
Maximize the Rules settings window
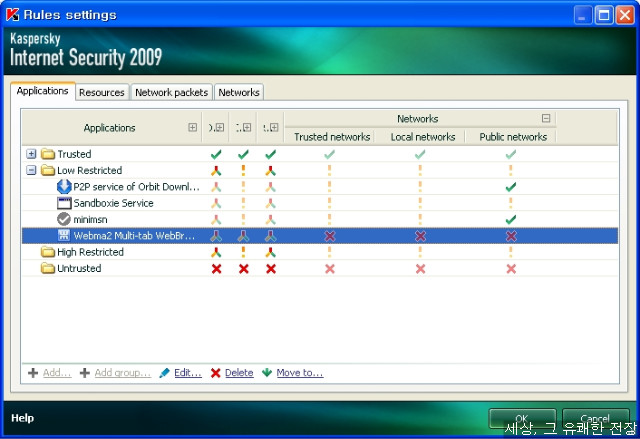point(604,16)
